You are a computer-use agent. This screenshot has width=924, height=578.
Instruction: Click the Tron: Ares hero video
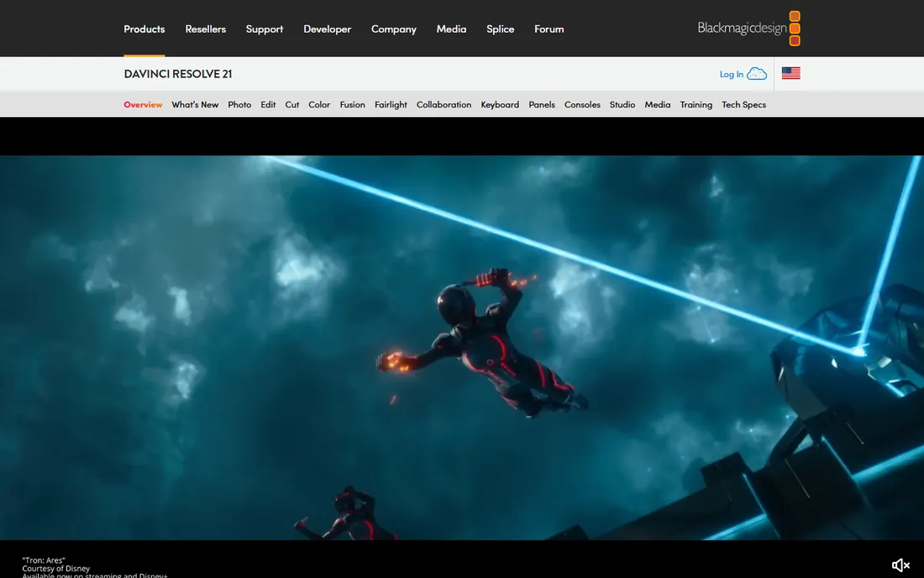(462, 348)
